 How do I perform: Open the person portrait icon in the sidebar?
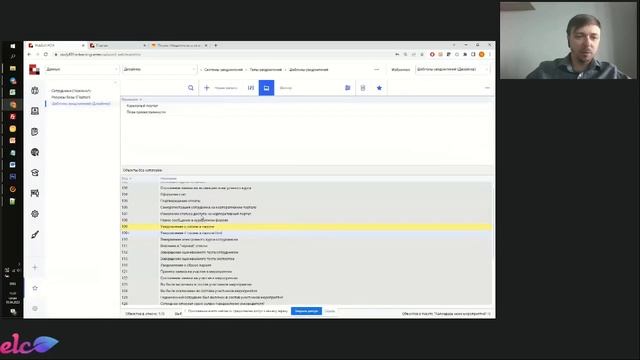(35, 111)
